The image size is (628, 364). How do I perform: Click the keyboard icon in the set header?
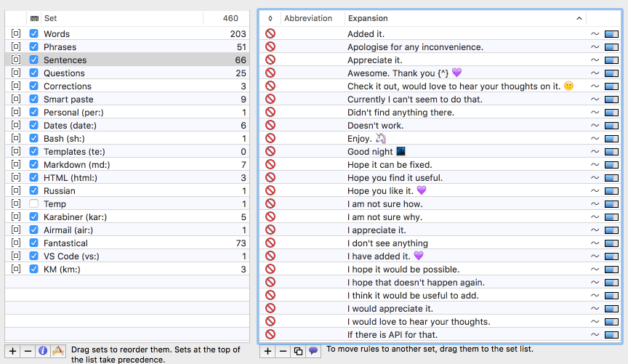point(34,18)
